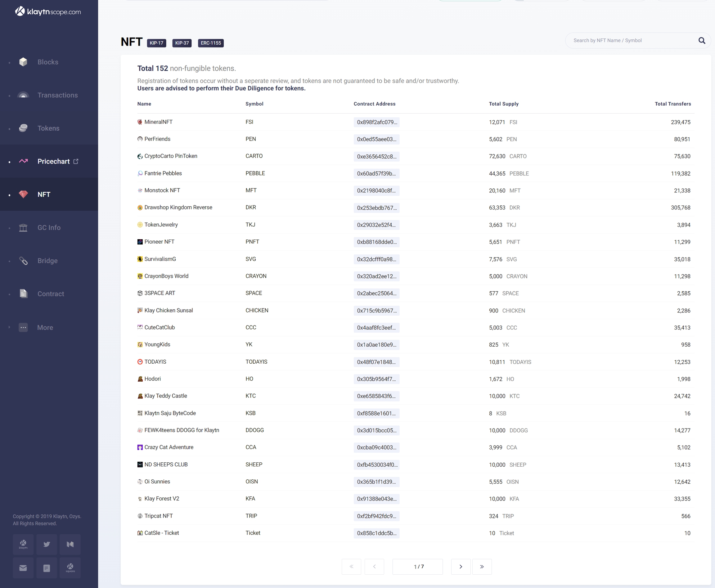Select the KIP-17 filter tag

pos(156,43)
